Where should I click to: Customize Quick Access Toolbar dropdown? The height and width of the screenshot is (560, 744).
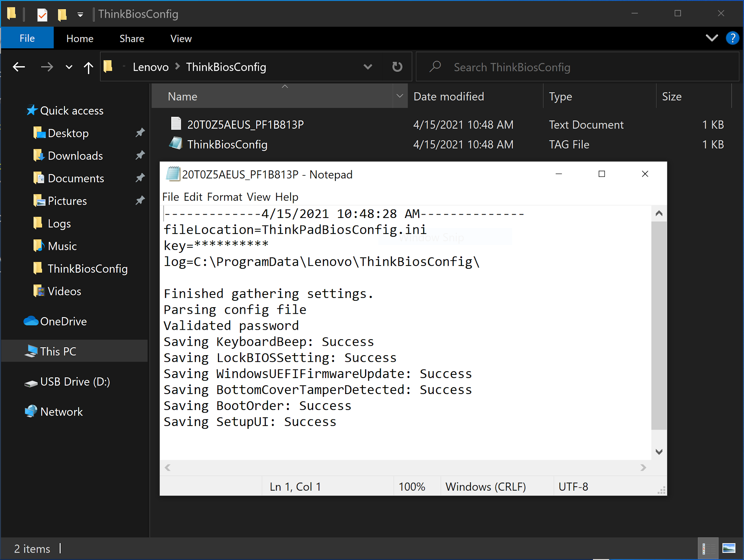click(x=80, y=15)
